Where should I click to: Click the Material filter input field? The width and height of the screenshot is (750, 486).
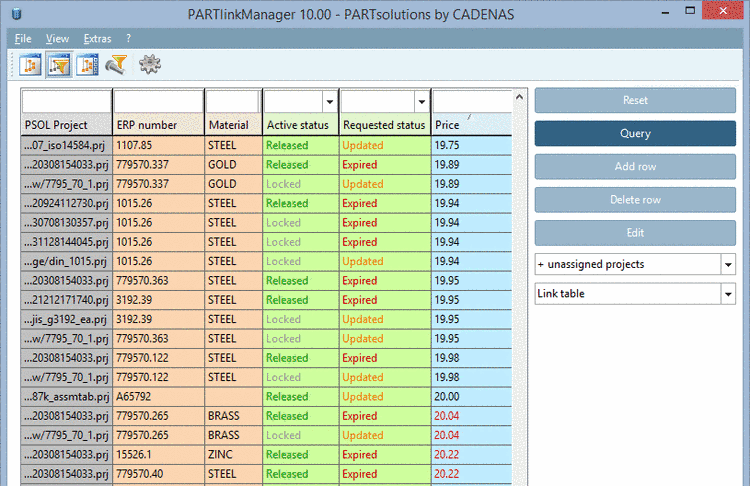pyautogui.click(x=233, y=101)
